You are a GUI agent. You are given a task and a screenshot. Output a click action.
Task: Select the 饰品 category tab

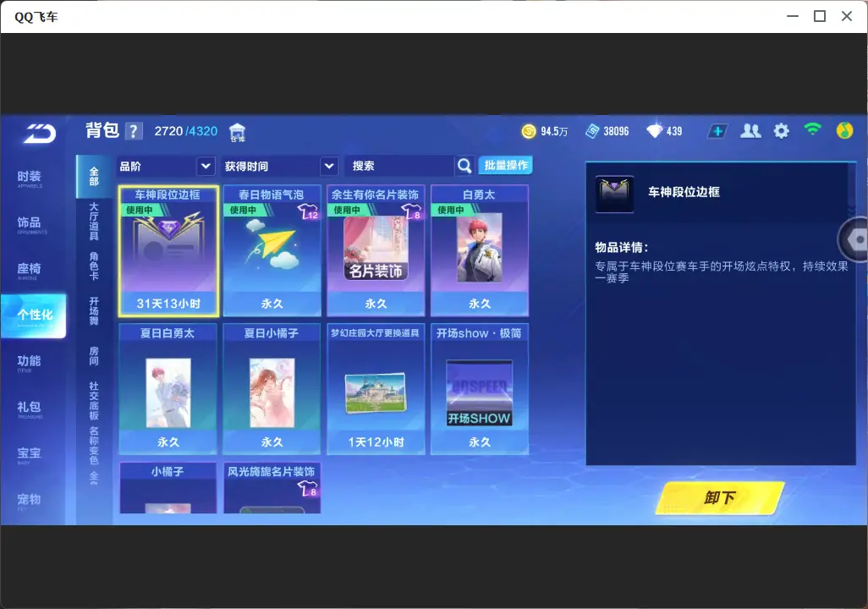30,224
